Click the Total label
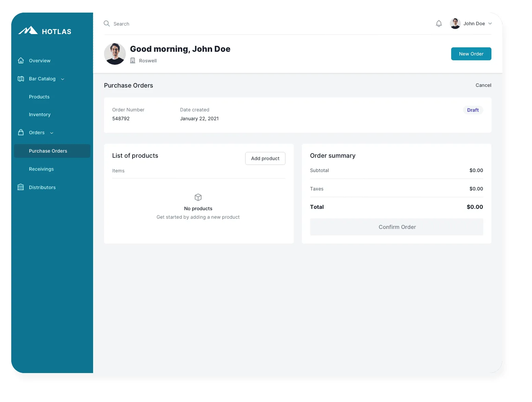This screenshot has width=532, height=402. pos(317,207)
